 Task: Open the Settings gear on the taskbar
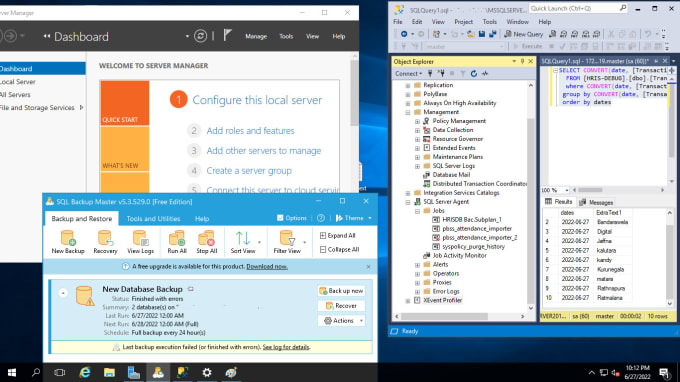tap(207, 372)
